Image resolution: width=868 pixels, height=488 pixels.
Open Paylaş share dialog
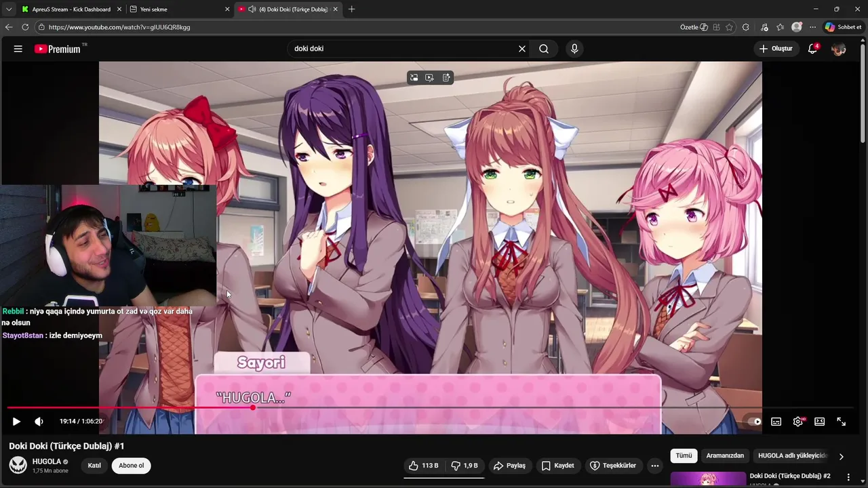pyautogui.click(x=509, y=466)
